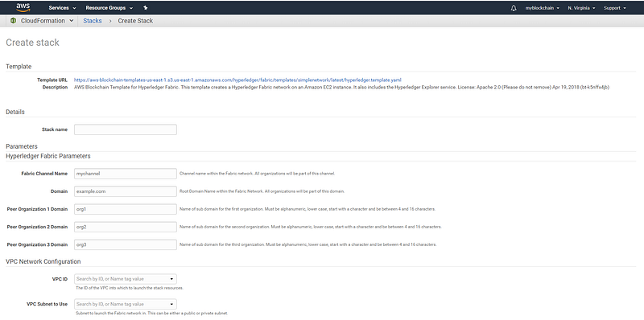The width and height of the screenshot is (644, 320).
Task: Click the Peer Organization 1 Domain field
Action: [x=126, y=209]
